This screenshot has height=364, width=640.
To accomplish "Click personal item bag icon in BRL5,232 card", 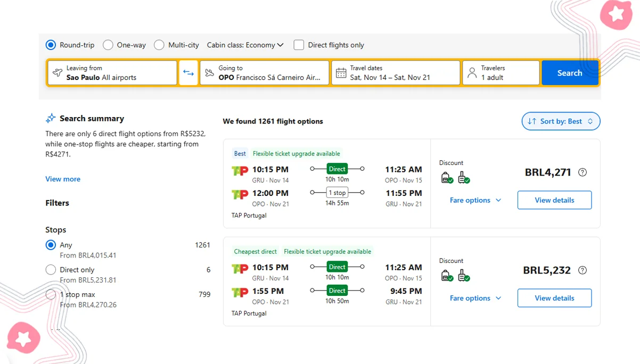I will [447, 275].
